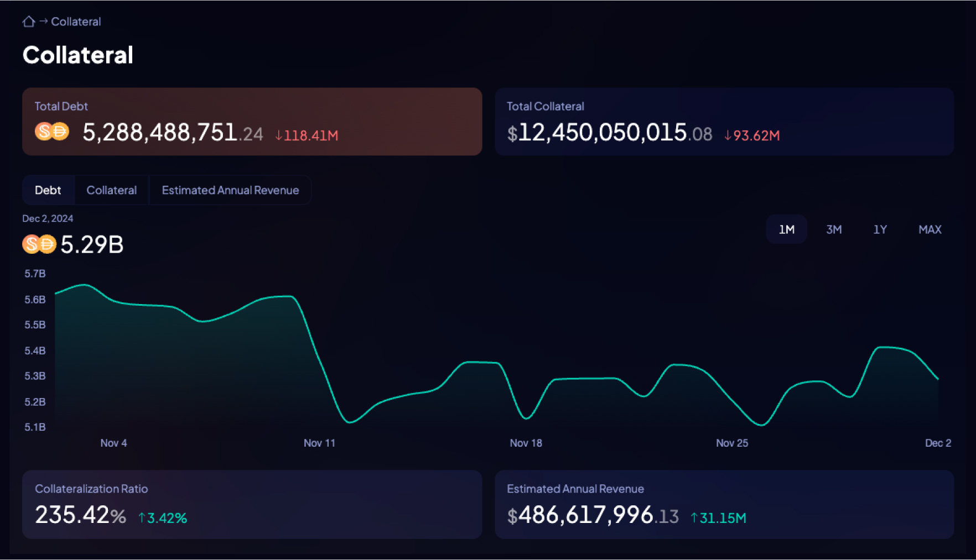Click the coin icon in Total Debt card
This screenshot has width=976, height=560.
(51, 132)
